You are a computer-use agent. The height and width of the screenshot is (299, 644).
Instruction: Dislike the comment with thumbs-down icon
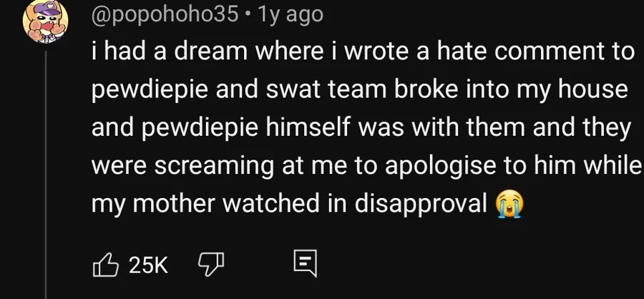[x=211, y=265]
